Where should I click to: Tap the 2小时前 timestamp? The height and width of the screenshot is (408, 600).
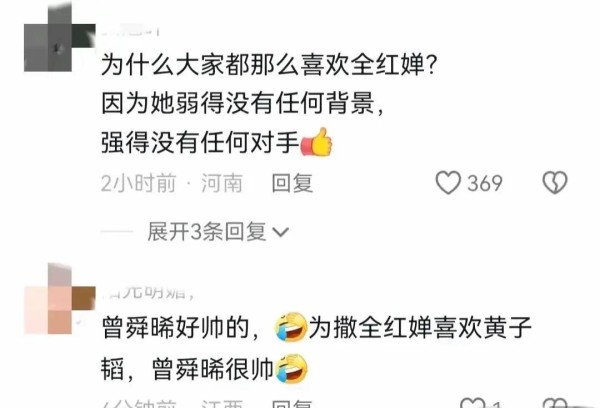(139, 183)
